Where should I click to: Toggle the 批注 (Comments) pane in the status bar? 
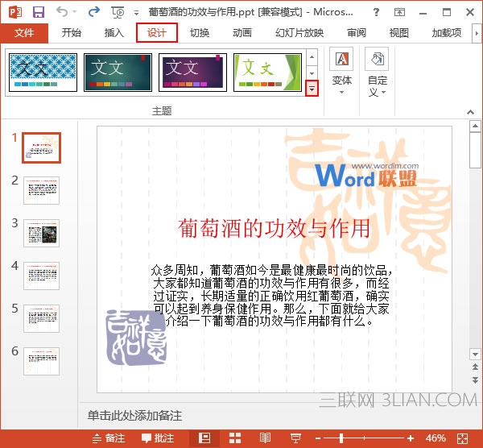click(158, 438)
